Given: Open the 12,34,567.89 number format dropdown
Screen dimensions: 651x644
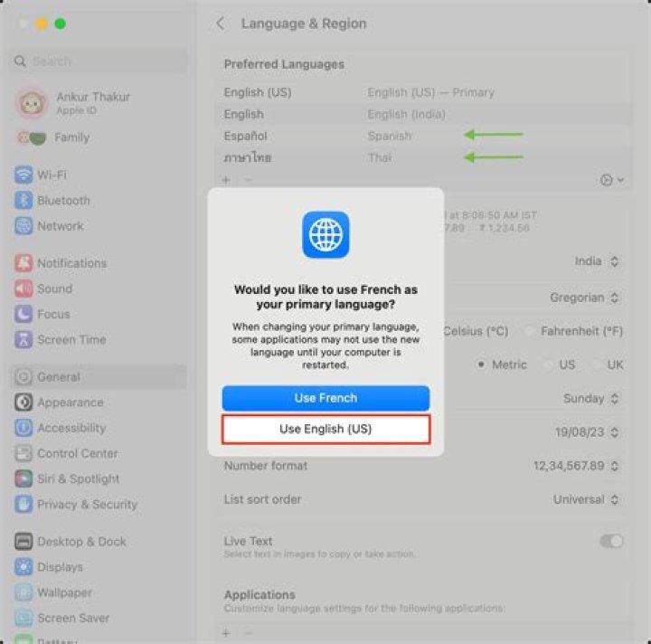Looking at the screenshot, I should (x=576, y=466).
